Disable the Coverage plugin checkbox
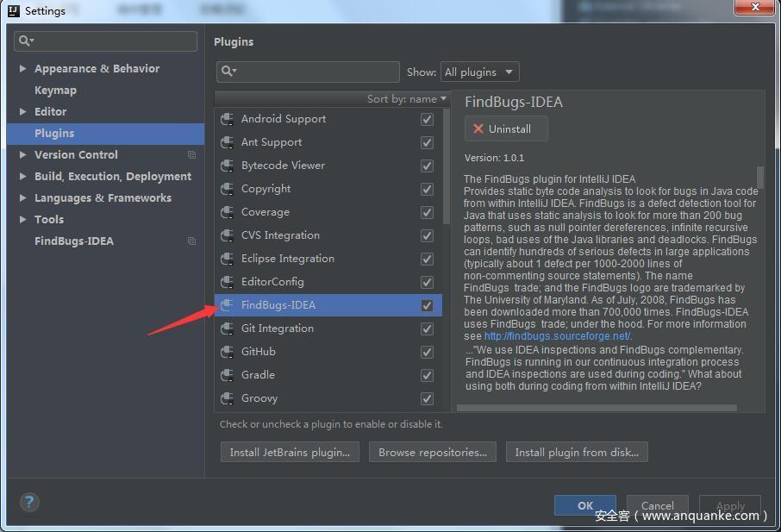 427,211
